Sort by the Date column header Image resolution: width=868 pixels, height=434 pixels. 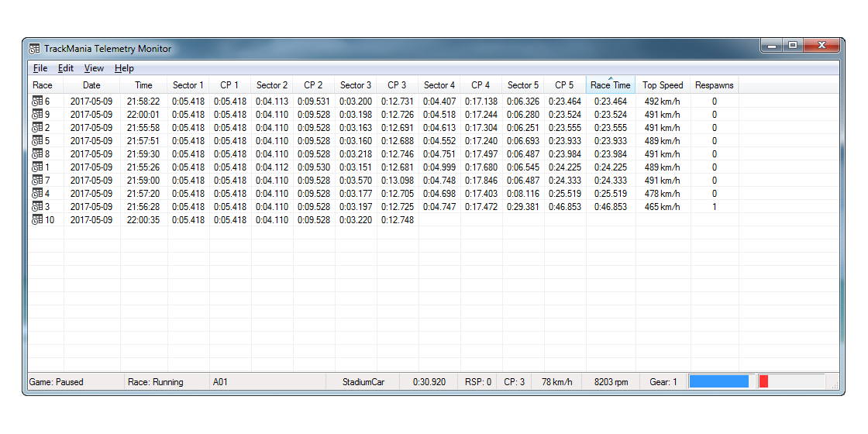point(91,85)
